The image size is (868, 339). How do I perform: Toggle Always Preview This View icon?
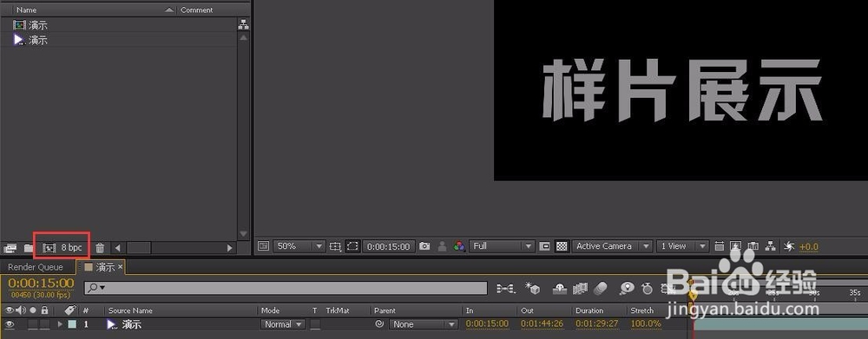[264, 246]
